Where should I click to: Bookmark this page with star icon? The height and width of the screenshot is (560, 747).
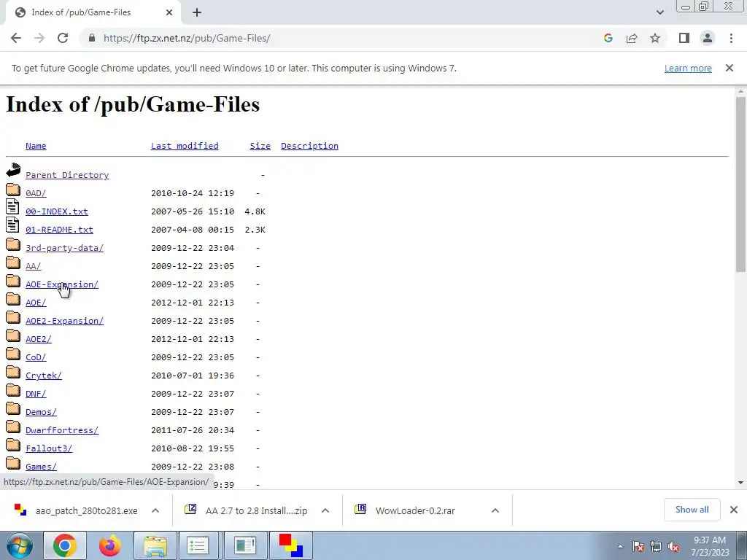click(655, 38)
